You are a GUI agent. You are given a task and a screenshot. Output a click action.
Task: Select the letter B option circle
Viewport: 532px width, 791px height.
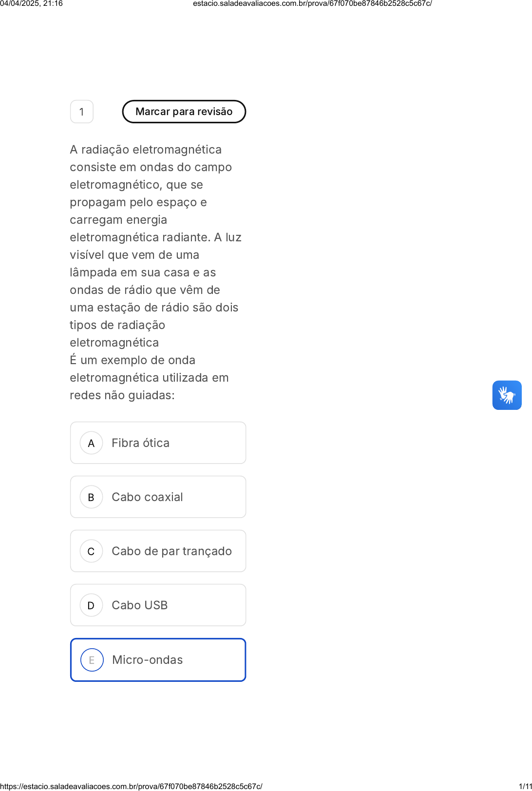point(91,497)
